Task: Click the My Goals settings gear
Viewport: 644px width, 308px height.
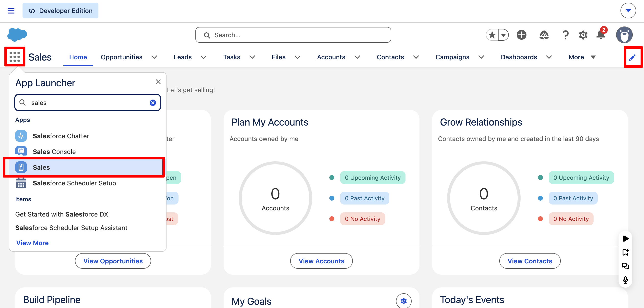Action: point(404,300)
